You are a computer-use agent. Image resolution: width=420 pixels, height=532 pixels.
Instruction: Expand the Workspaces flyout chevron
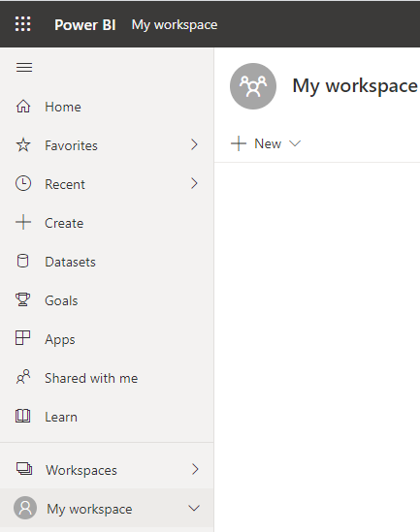point(195,469)
